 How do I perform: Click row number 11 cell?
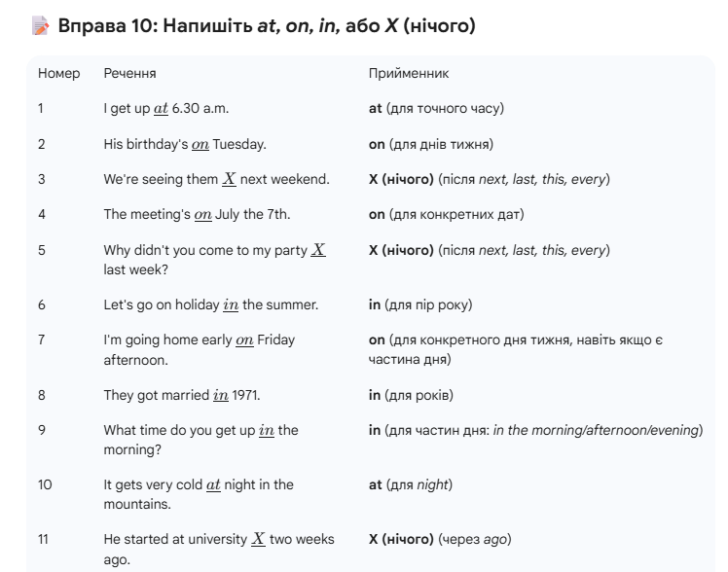tap(42, 539)
